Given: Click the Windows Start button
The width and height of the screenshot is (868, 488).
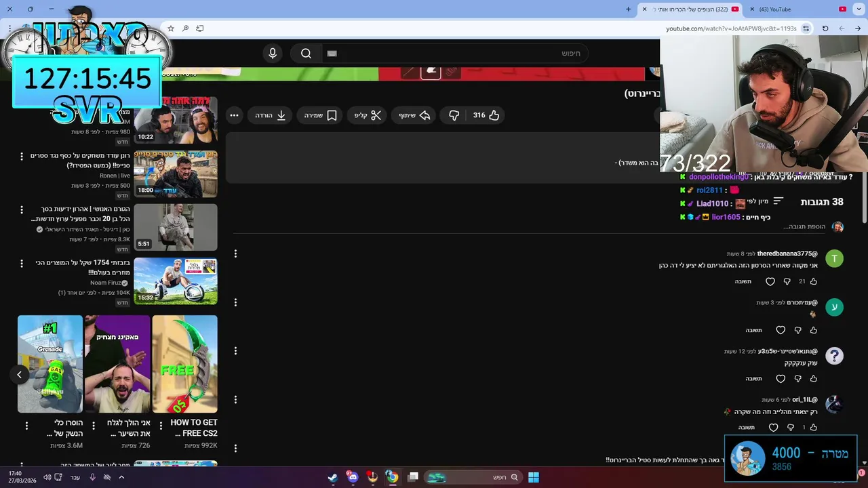Looking at the screenshot, I should [x=534, y=477].
